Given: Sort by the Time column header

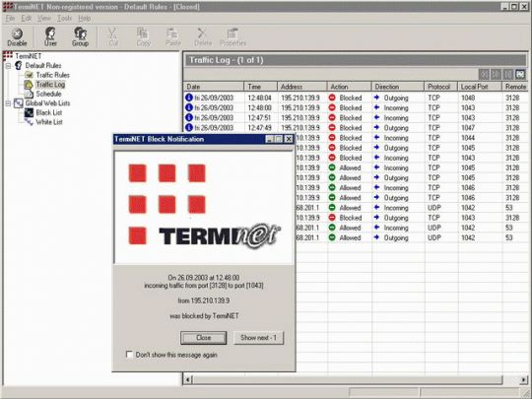Looking at the screenshot, I should point(260,87).
